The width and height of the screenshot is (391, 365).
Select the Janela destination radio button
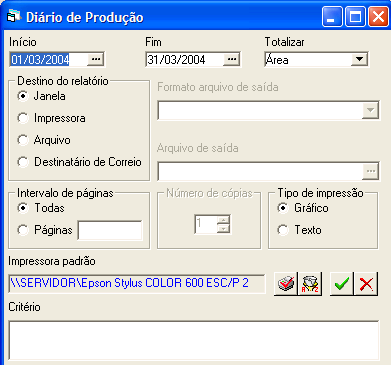pos(23,96)
